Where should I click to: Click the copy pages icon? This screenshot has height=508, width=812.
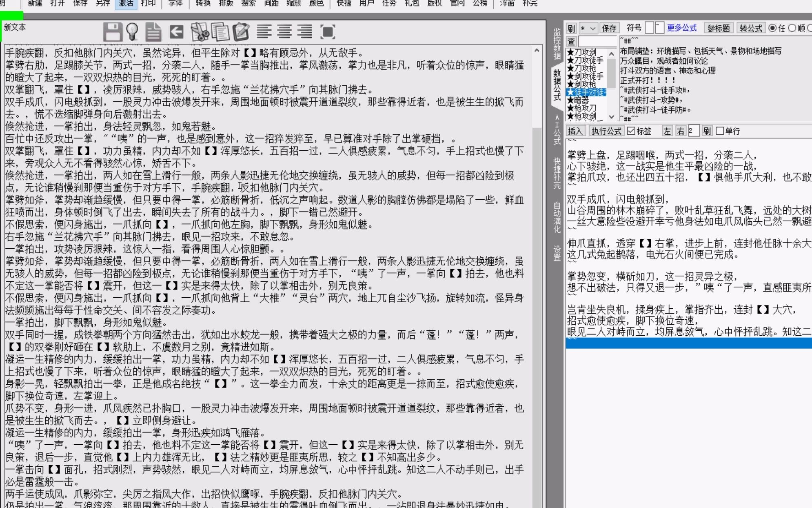[x=220, y=31]
